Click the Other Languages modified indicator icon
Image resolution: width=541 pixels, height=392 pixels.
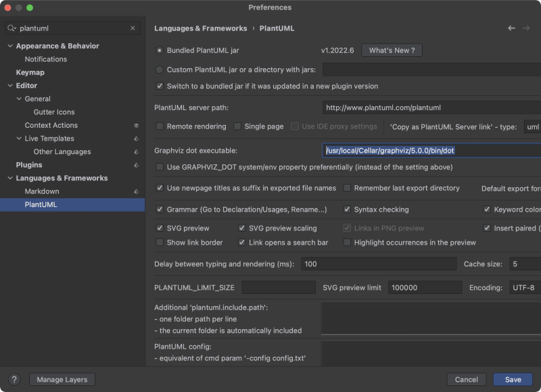point(137,151)
